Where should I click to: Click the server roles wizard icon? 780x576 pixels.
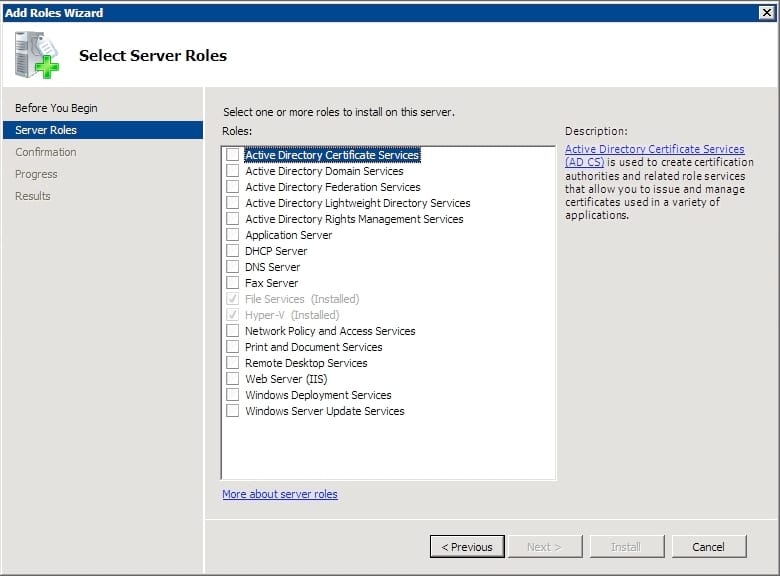point(36,55)
